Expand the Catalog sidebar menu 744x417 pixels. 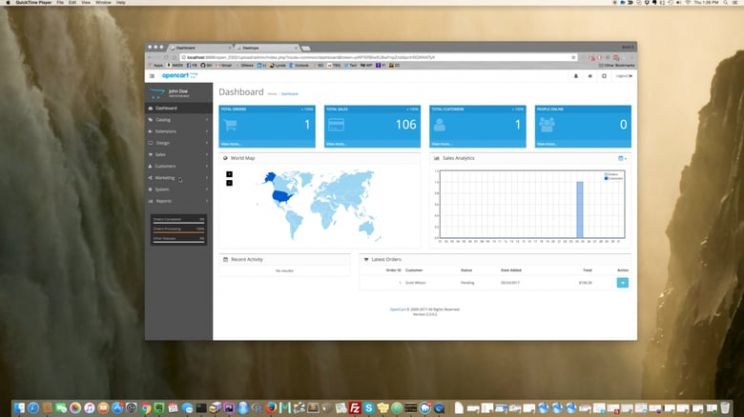coord(163,120)
